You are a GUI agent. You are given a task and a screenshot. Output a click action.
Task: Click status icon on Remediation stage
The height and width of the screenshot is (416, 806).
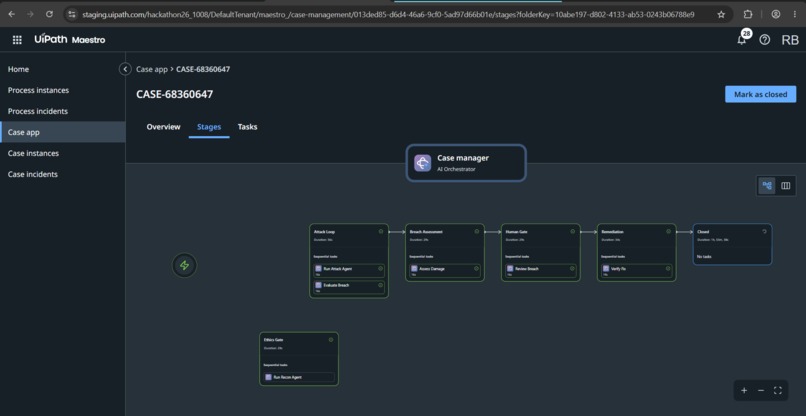pos(668,231)
